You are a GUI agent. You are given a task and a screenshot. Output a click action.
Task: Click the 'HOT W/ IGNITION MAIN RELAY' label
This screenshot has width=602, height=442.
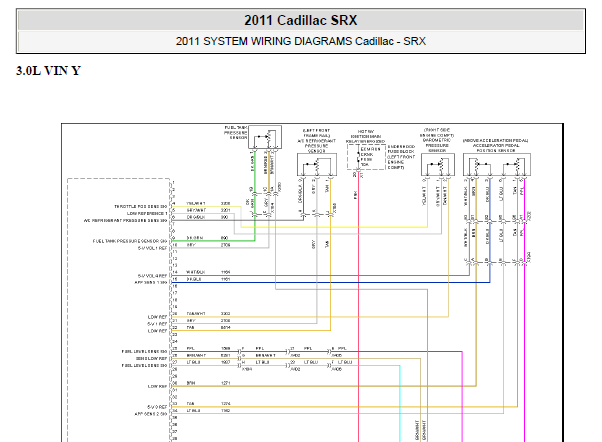pyautogui.click(x=366, y=137)
